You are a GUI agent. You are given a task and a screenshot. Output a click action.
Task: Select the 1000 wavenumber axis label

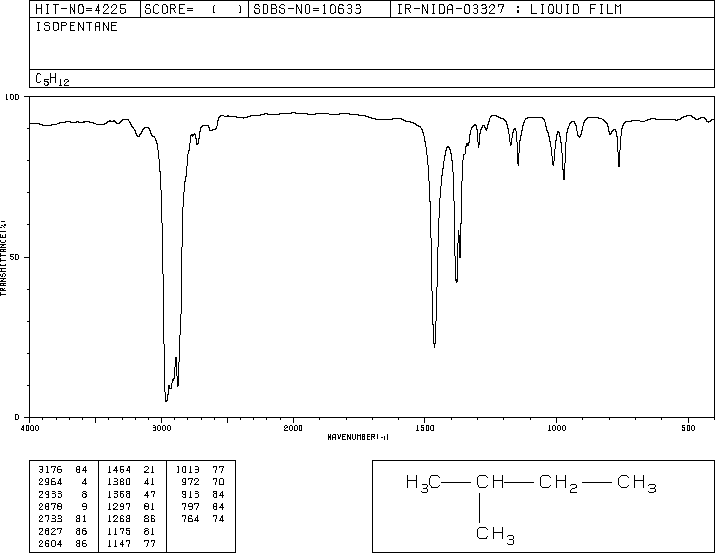(556, 428)
